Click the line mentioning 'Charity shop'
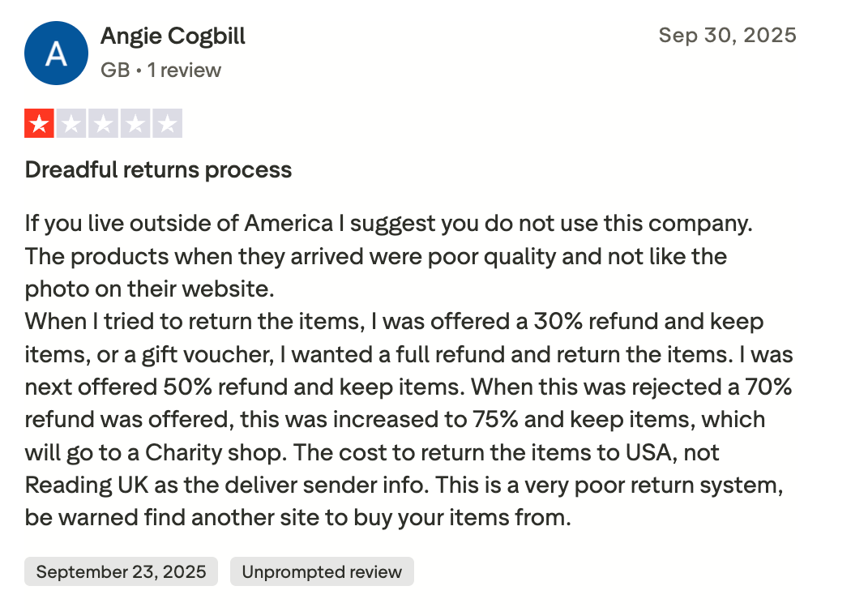Screen dimensions: 851x616 click(372, 451)
